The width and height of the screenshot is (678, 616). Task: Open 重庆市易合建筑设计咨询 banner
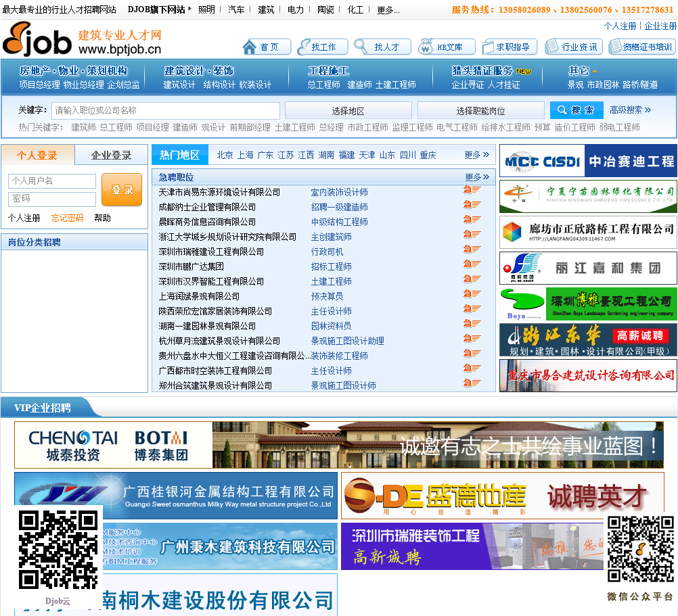point(588,376)
